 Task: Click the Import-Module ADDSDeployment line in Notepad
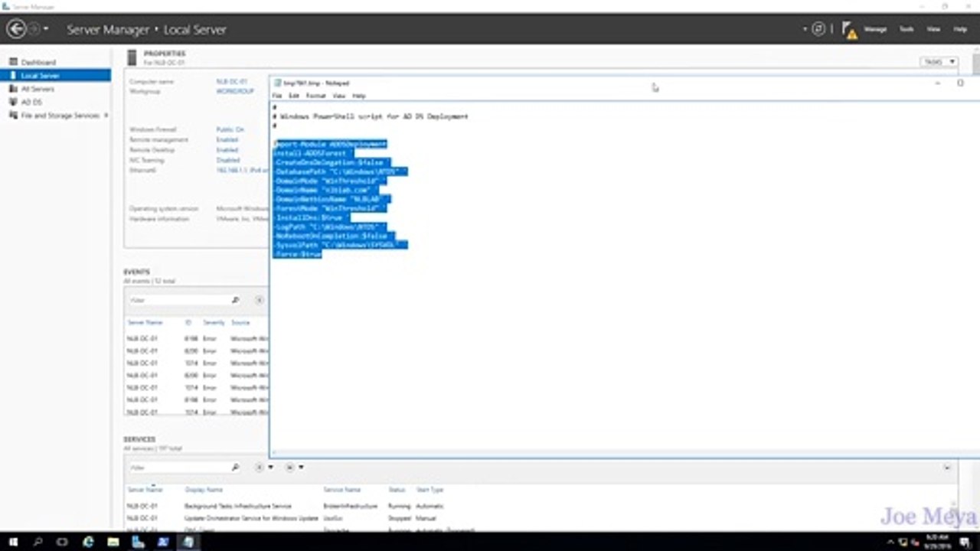point(331,144)
